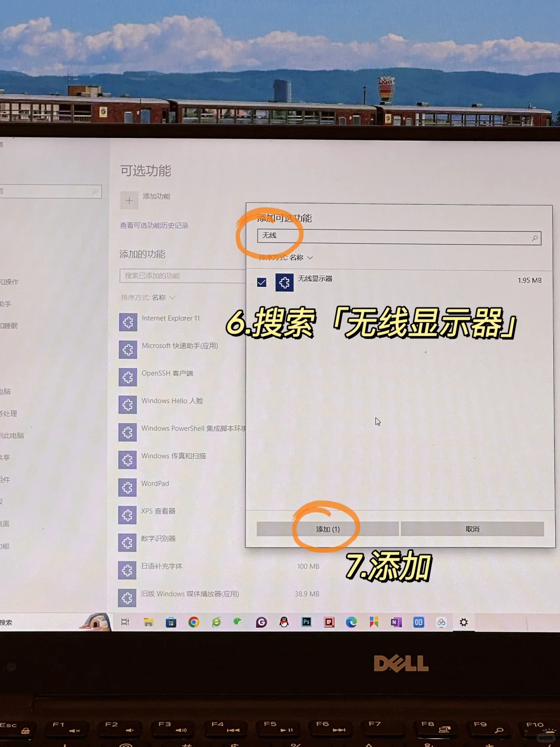Click the XPS 查看器 feature icon

pos(128,515)
